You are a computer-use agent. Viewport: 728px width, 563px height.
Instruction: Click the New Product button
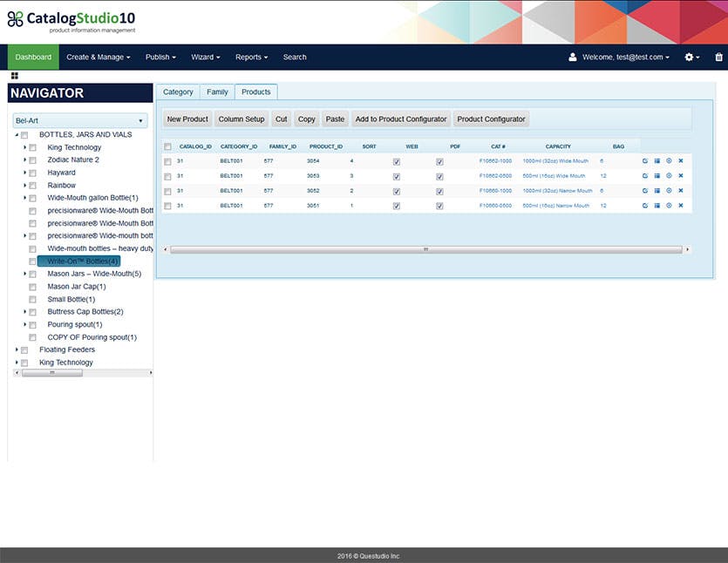(x=187, y=119)
